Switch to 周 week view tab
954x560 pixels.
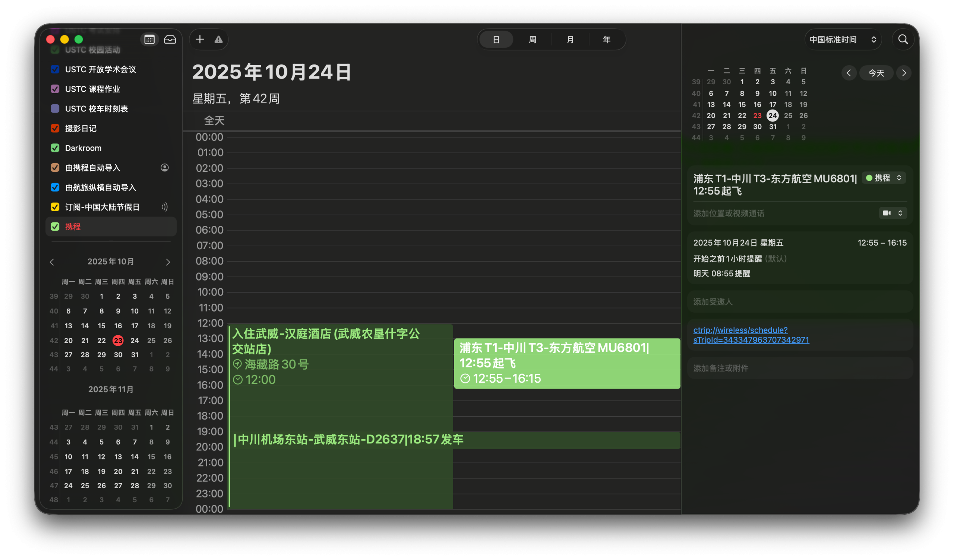click(x=532, y=40)
